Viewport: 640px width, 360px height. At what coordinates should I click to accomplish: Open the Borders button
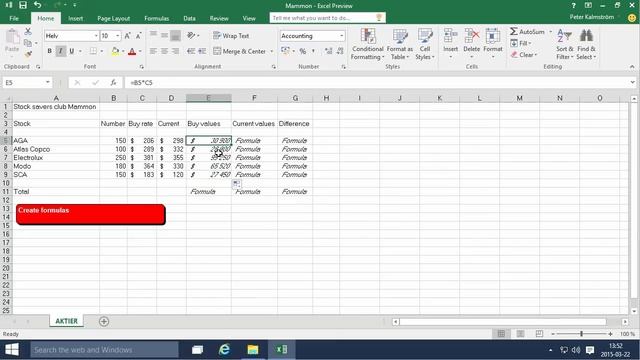pyautogui.click(x=93, y=51)
